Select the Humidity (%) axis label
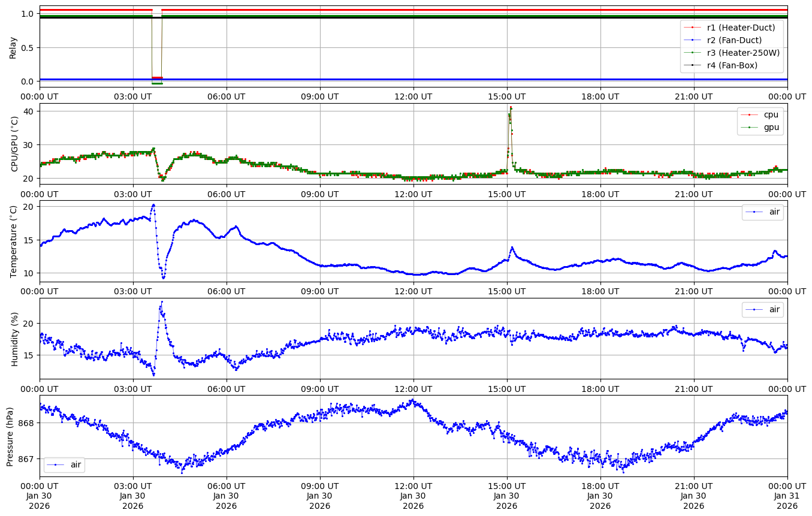 pos(13,339)
